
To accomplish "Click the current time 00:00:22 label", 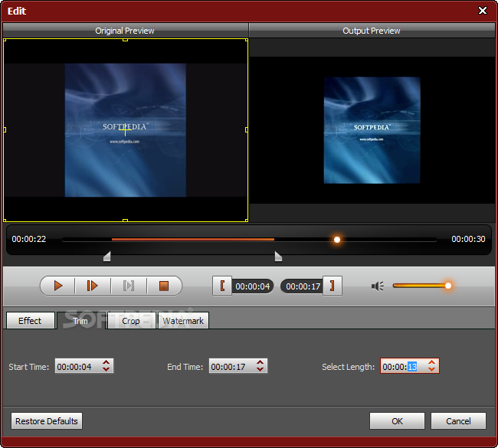I will [x=29, y=239].
